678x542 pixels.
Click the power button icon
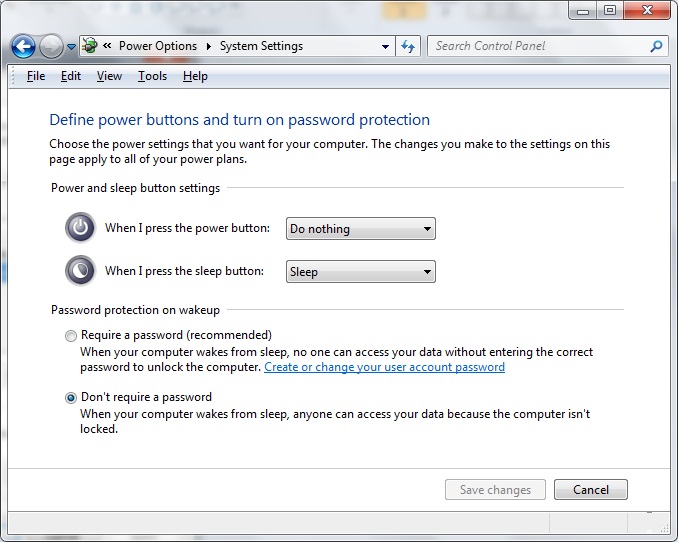coord(80,228)
